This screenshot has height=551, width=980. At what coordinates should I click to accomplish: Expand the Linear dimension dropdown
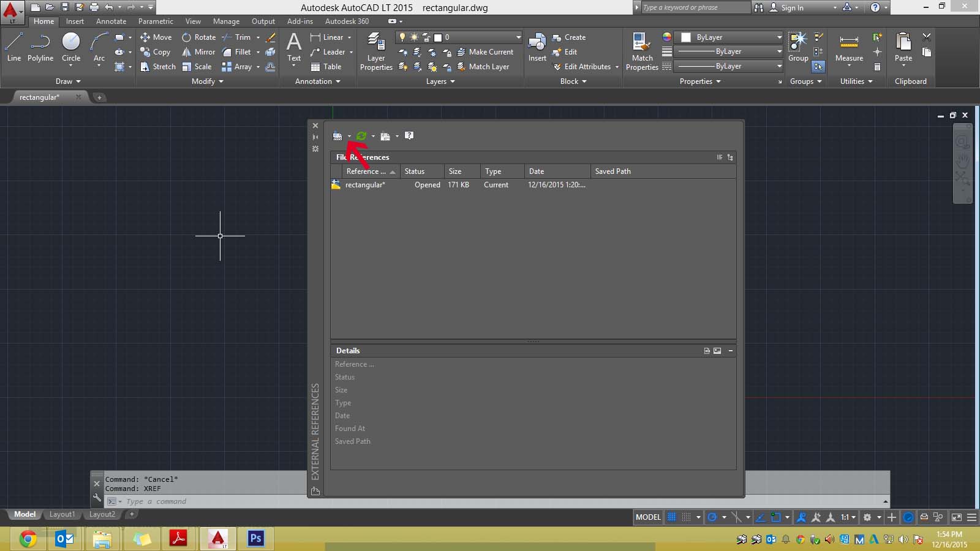coord(350,37)
